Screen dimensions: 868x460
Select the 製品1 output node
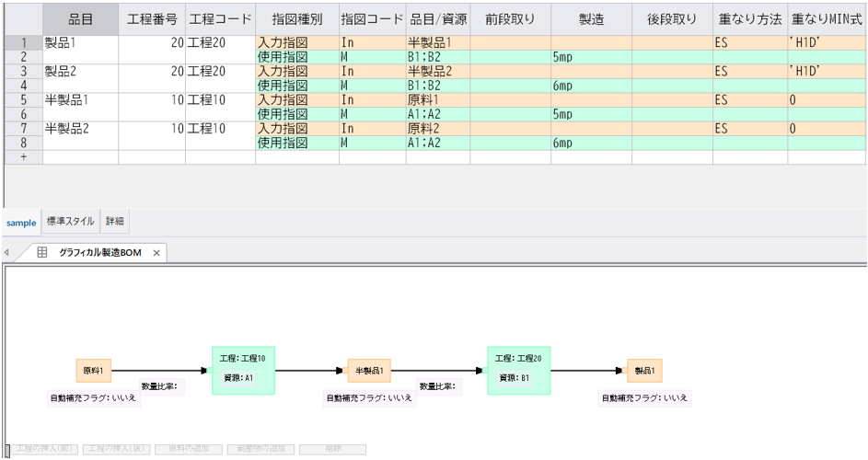point(644,371)
